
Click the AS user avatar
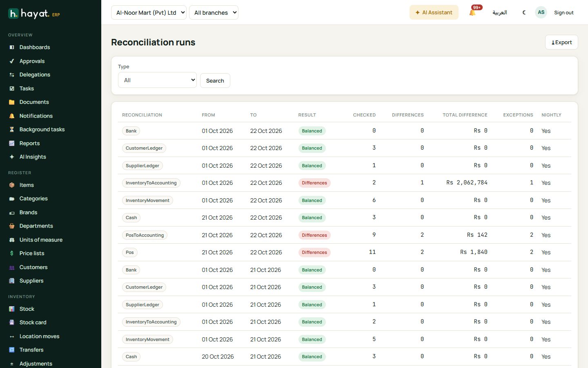tap(541, 12)
